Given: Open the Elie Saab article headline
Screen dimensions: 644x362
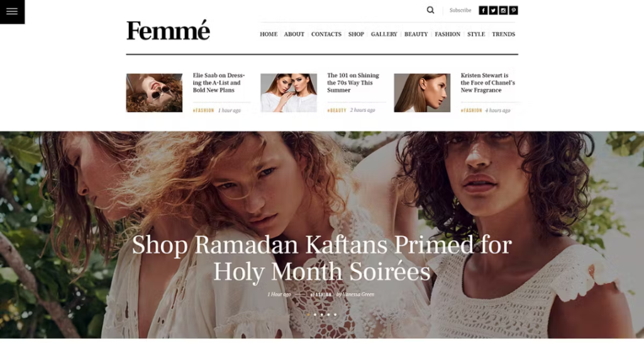Looking at the screenshot, I should click(x=219, y=82).
